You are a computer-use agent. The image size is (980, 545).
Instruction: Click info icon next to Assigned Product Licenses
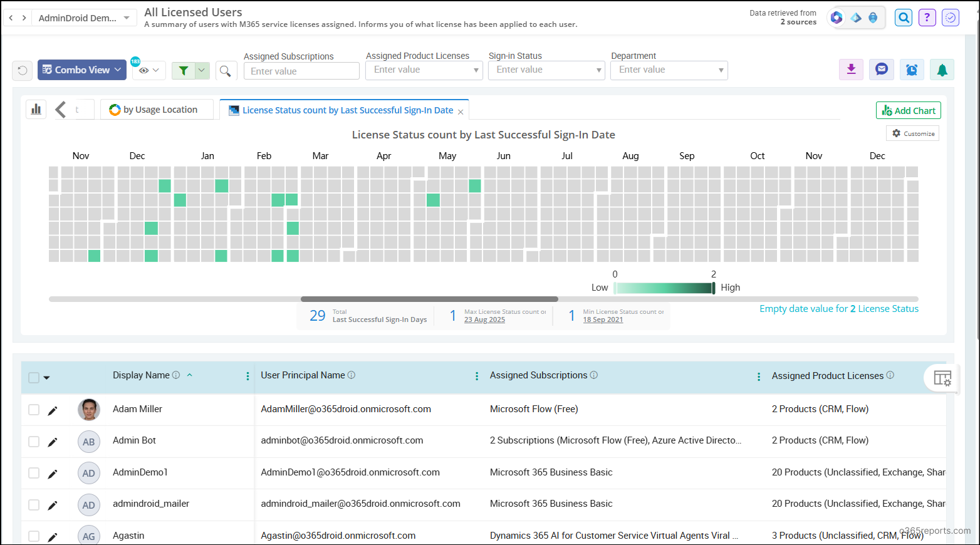tap(890, 375)
